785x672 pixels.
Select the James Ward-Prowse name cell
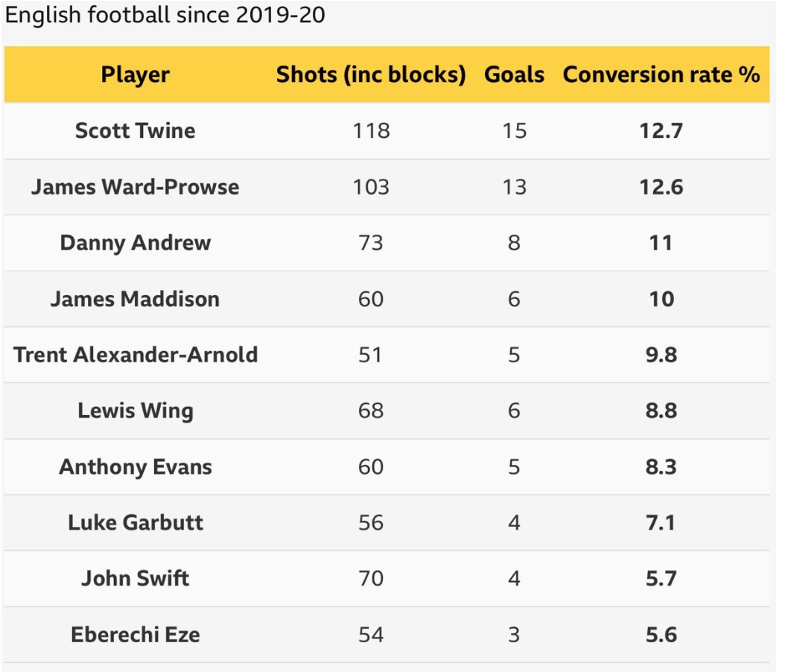[135, 187]
